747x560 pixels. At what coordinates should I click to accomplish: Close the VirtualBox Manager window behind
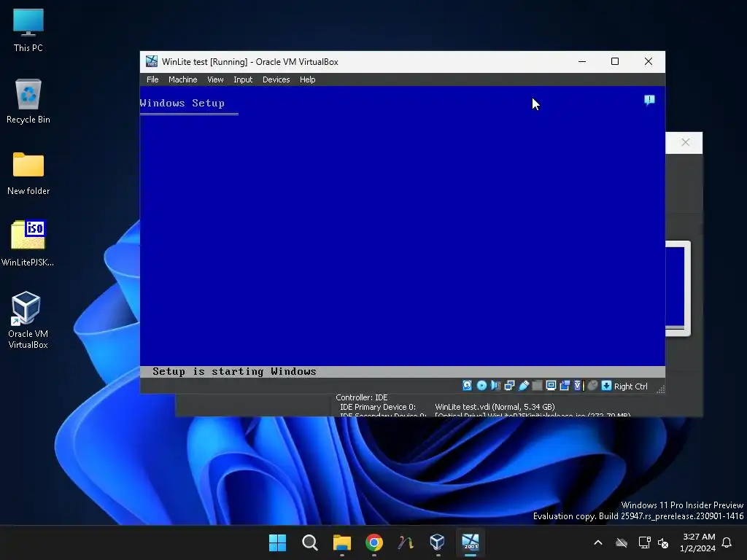click(685, 142)
